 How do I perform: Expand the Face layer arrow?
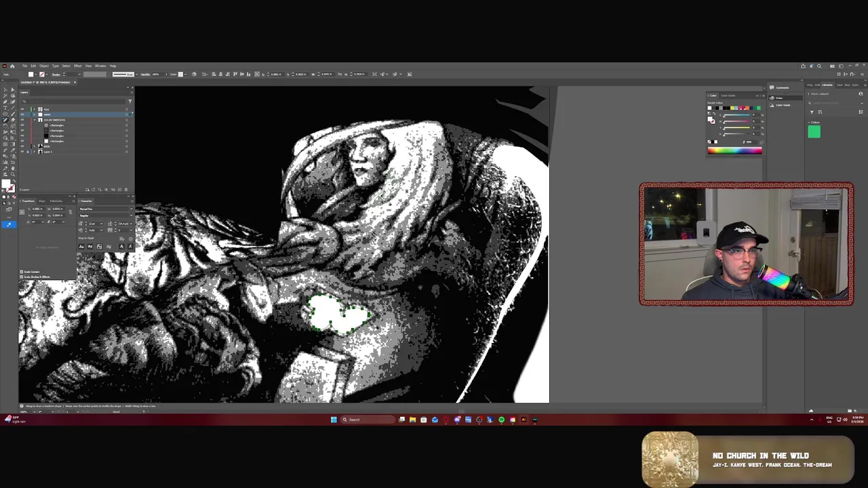pyautogui.click(x=35, y=109)
